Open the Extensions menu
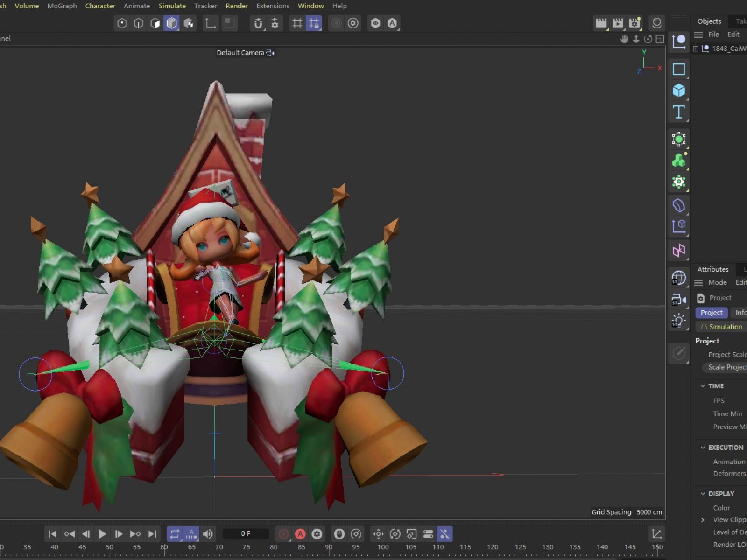Image resolution: width=747 pixels, height=560 pixels. tap(273, 6)
